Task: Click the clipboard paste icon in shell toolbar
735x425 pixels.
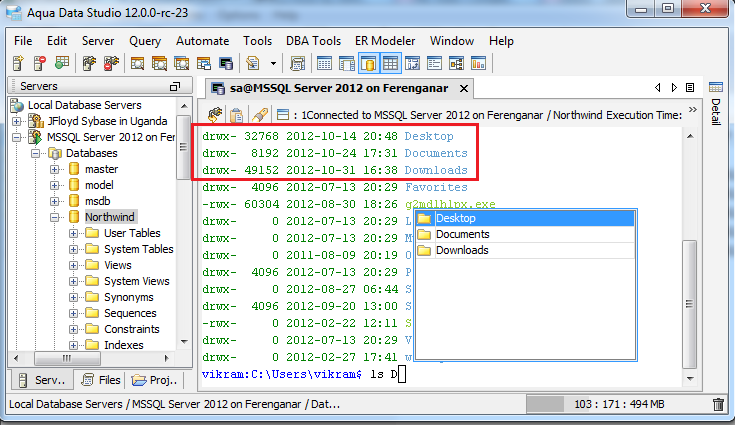Action: 237,115
